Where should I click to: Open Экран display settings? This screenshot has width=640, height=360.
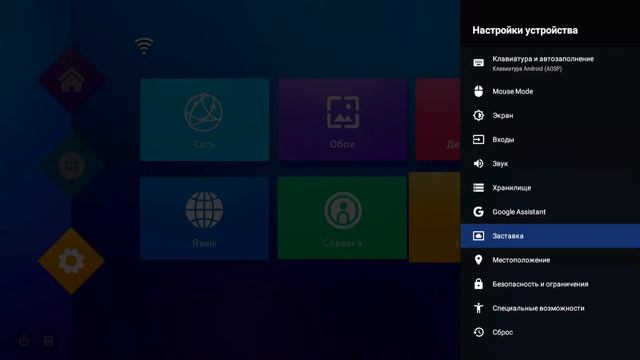pos(550,116)
